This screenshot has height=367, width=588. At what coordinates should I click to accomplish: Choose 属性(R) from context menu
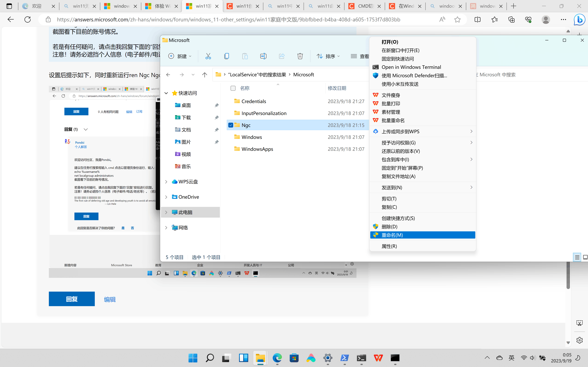tap(389, 246)
